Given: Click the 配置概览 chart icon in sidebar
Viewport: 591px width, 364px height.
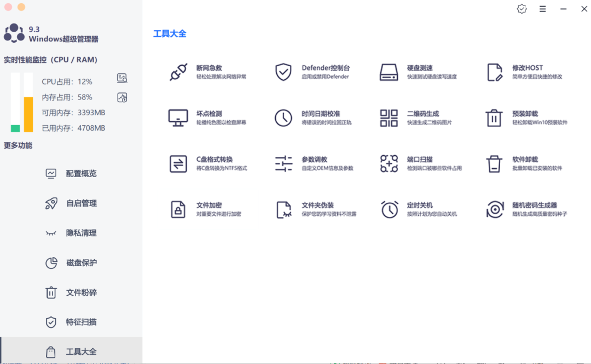Looking at the screenshot, I should click(51, 173).
